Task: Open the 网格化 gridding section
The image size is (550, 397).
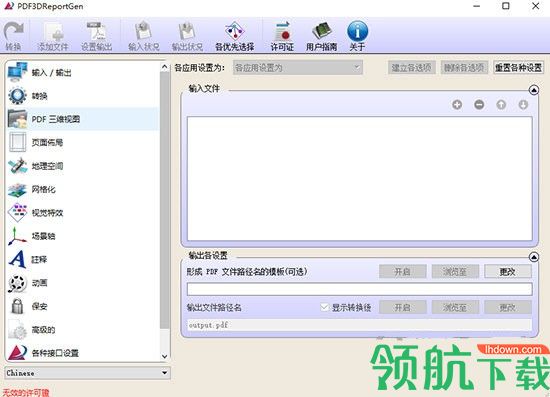Action: tap(83, 189)
